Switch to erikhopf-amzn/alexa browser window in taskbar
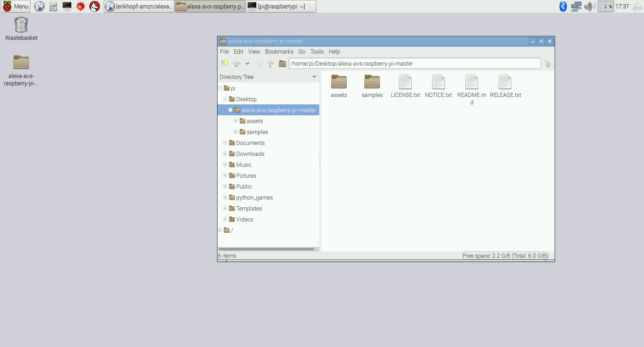644x347 pixels. pyautogui.click(x=139, y=6)
